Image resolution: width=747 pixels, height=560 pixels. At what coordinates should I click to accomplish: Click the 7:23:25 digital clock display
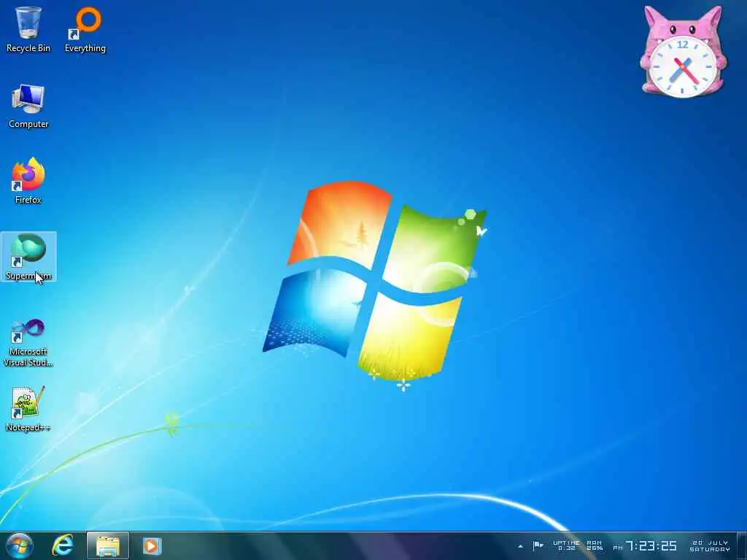(646, 545)
